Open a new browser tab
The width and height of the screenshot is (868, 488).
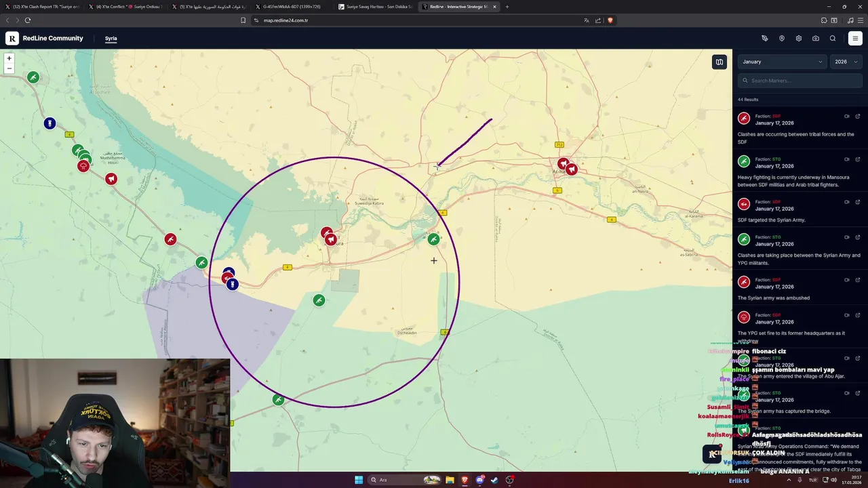507,7
